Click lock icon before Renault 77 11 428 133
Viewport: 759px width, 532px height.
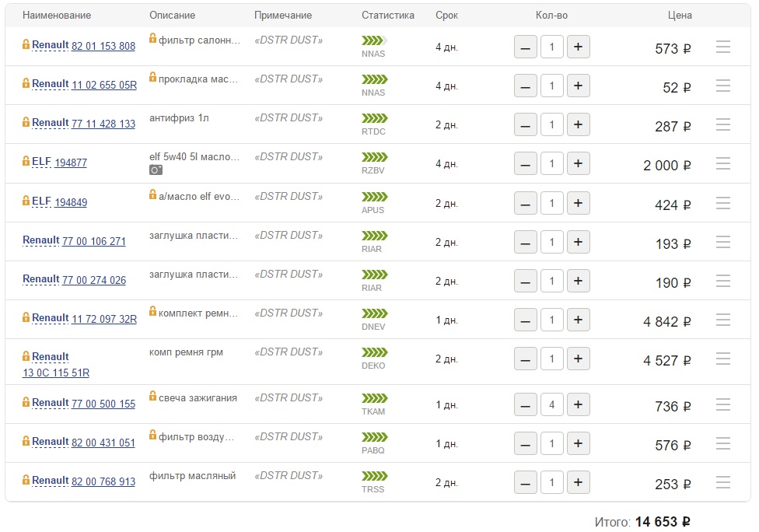tap(26, 122)
